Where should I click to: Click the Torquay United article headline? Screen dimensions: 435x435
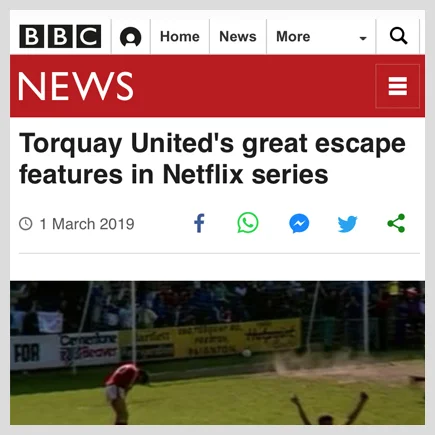click(212, 159)
